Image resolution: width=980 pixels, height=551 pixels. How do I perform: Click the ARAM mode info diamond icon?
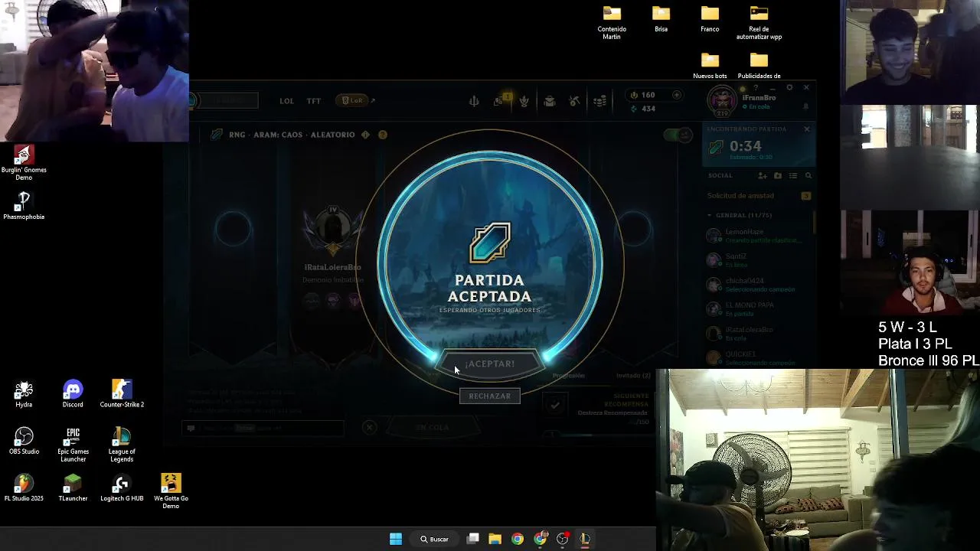(365, 135)
